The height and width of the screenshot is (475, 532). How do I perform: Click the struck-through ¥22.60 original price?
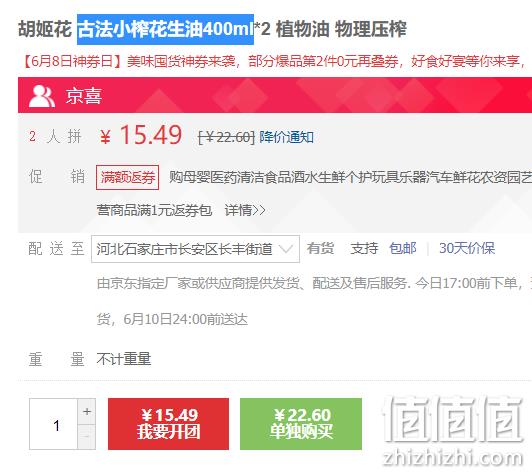(226, 137)
